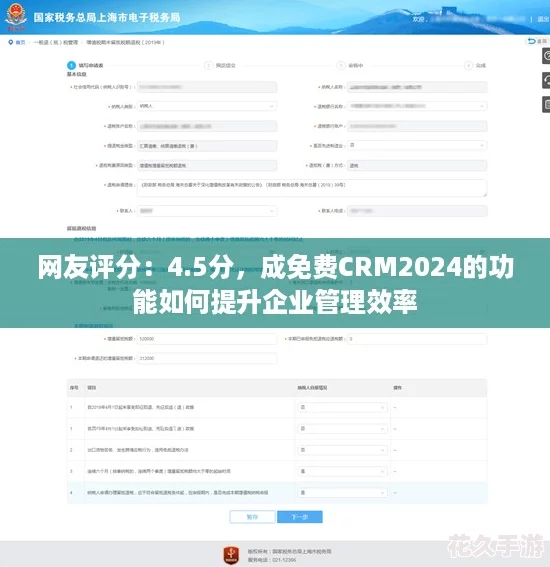The width and height of the screenshot is (550, 567).
Task: Click step 2 preview-submit tab label
Action: 226,65
